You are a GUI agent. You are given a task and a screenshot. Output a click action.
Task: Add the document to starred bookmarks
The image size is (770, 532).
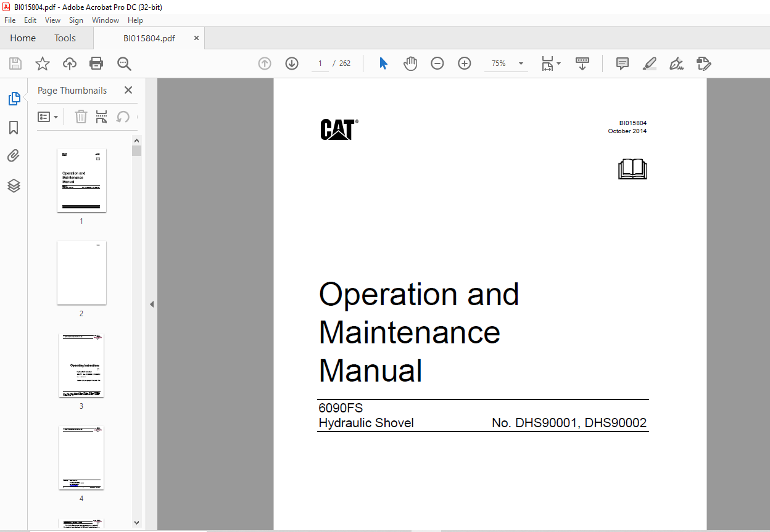pyautogui.click(x=42, y=63)
